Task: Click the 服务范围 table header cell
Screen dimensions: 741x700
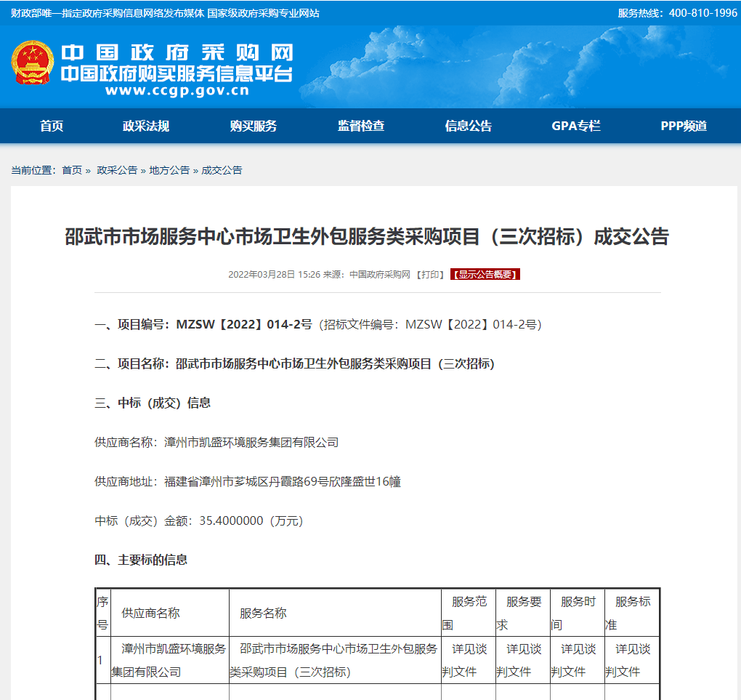Action: pyautogui.click(x=469, y=613)
